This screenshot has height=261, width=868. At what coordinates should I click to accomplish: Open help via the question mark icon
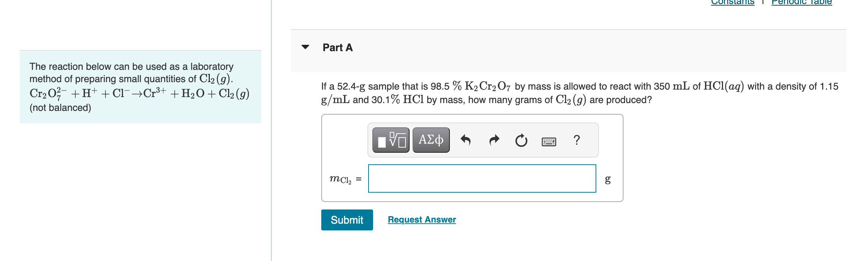click(x=576, y=140)
